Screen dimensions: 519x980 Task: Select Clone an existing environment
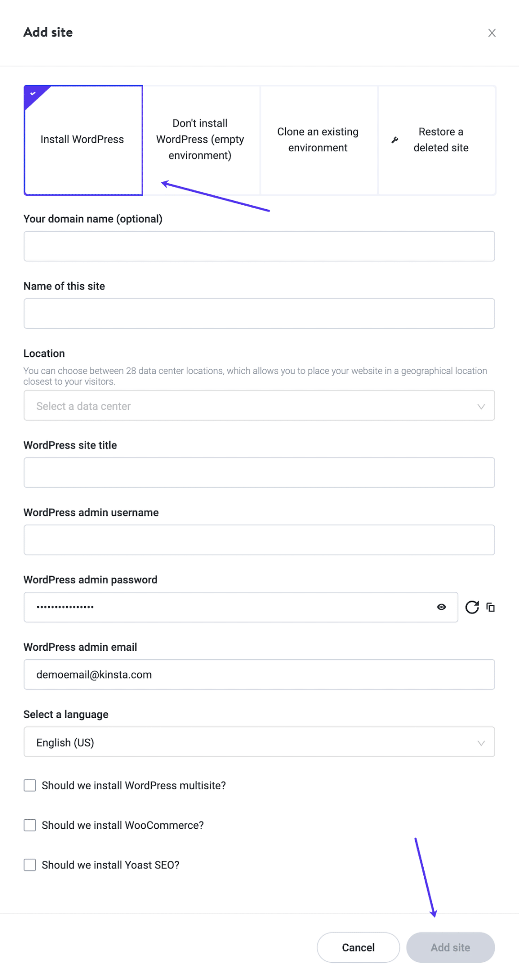[x=317, y=139]
